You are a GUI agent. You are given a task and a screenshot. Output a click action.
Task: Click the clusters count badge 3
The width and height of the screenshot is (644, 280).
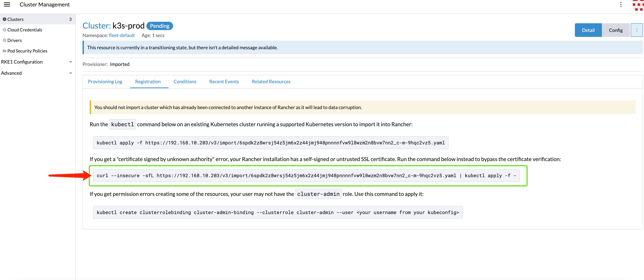pyautogui.click(x=70, y=19)
